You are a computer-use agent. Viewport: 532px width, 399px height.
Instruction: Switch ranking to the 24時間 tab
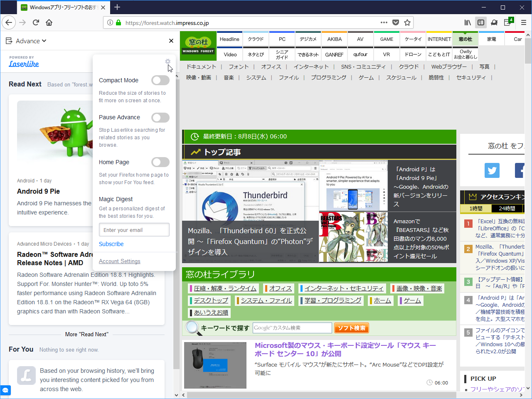507,208
